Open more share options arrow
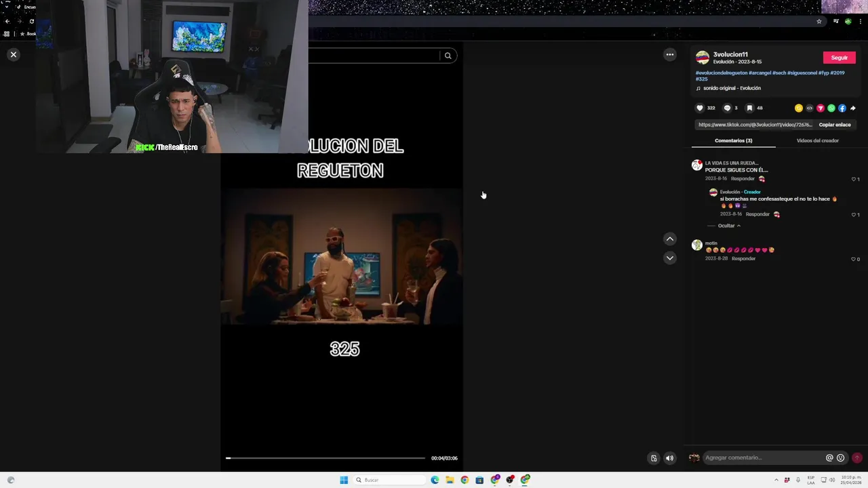Image resolution: width=868 pixels, height=488 pixels. coord(853,108)
